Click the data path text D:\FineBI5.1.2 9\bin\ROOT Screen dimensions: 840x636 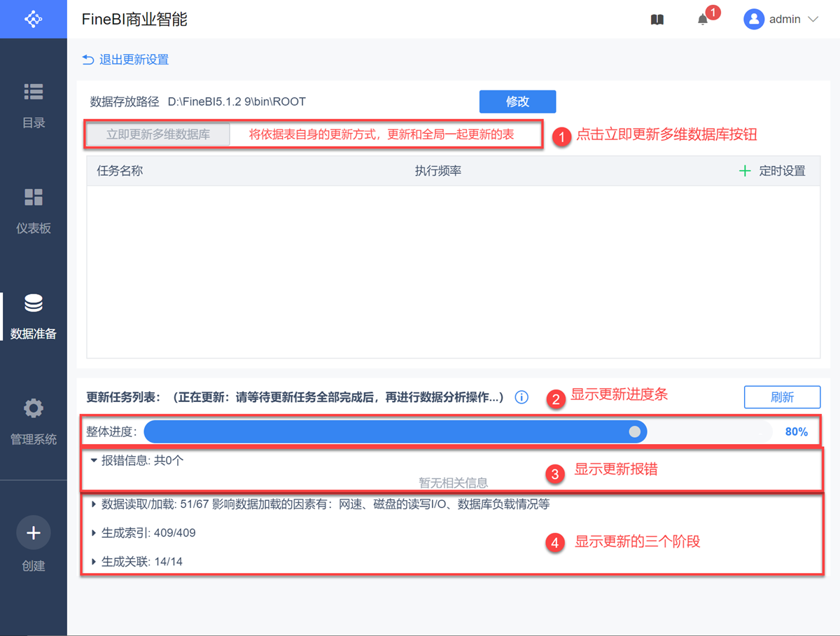pyautogui.click(x=237, y=102)
